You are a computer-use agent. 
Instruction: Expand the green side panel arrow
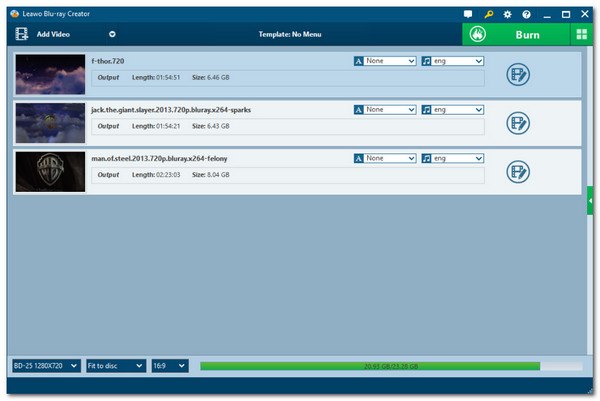coord(590,200)
